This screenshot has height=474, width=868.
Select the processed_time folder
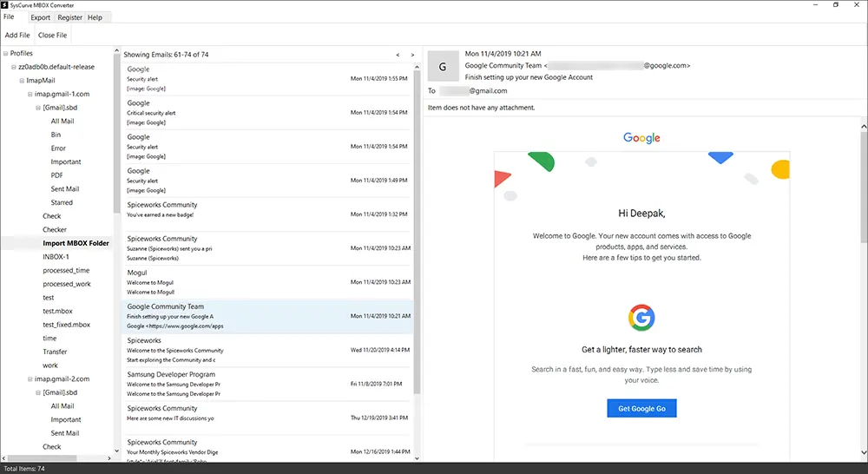click(66, 270)
